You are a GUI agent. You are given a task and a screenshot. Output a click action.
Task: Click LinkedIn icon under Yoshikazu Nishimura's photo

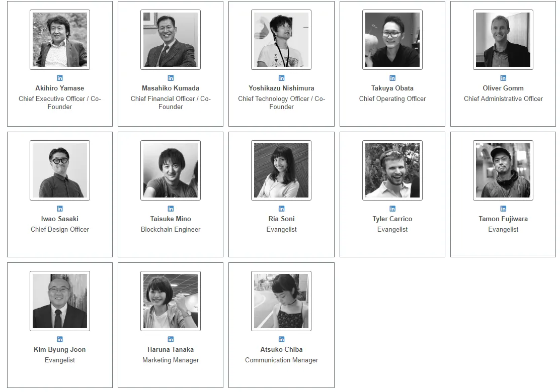point(281,78)
